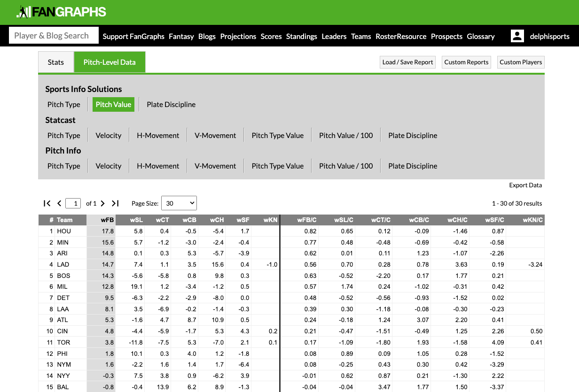Open the Page Size dropdown
The height and width of the screenshot is (392, 579).
pos(179,203)
